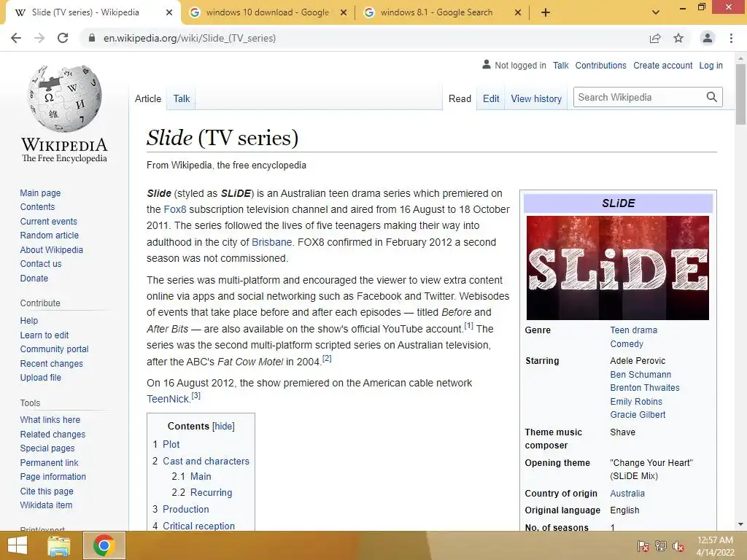The width and height of the screenshot is (747, 560).
Task: Click Create account link
Action: [662, 65]
